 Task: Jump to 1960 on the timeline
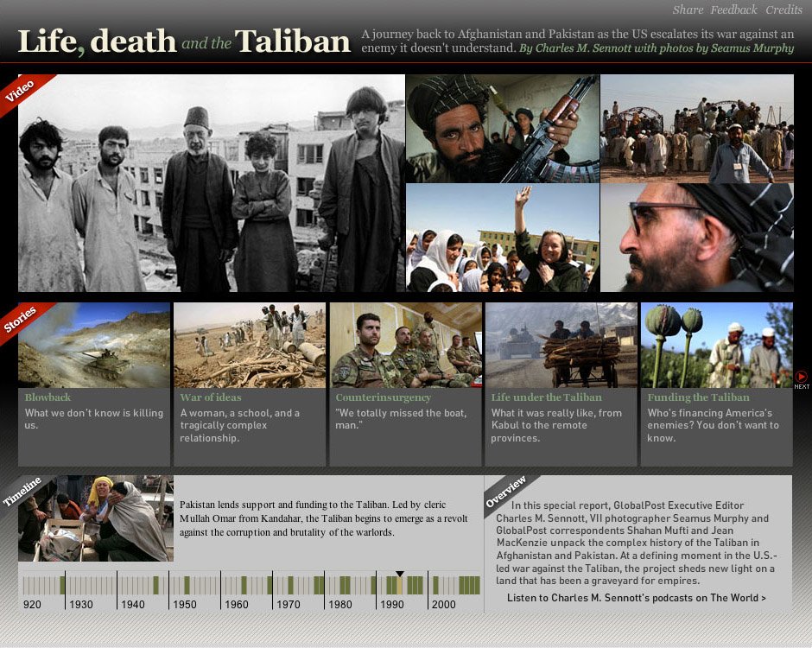[237, 604]
